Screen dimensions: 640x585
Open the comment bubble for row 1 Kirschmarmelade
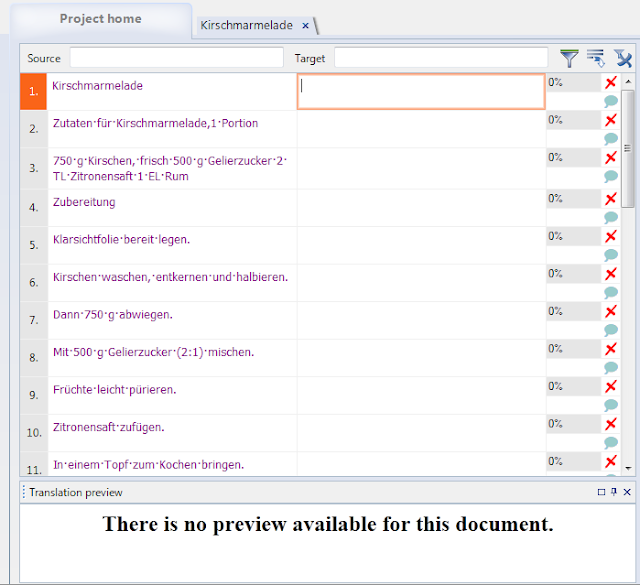[611, 101]
